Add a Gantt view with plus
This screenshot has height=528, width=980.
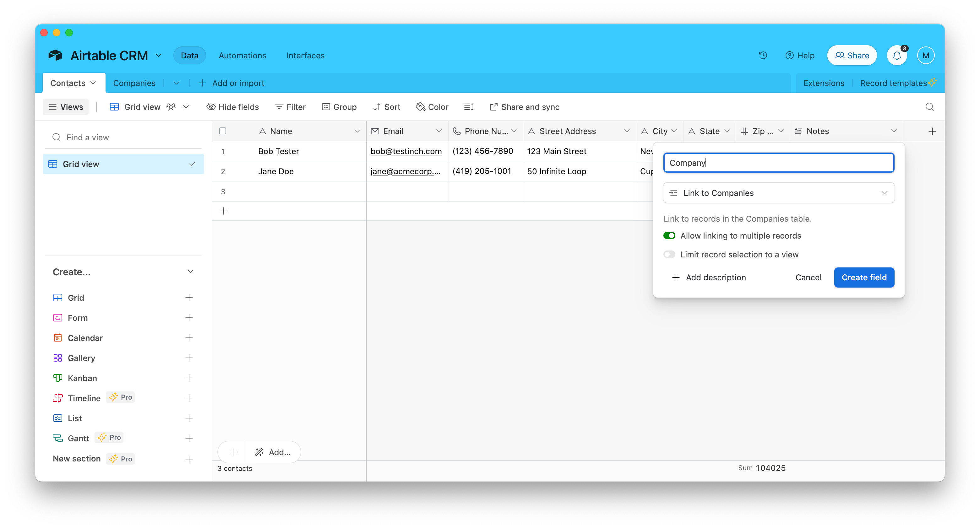pos(189,438)
